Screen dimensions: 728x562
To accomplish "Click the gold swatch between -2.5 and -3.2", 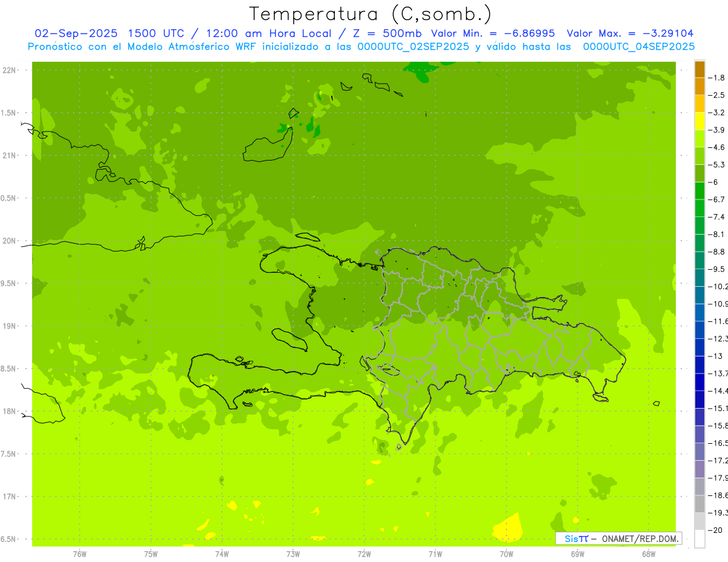I will click(x=699, y=104).
